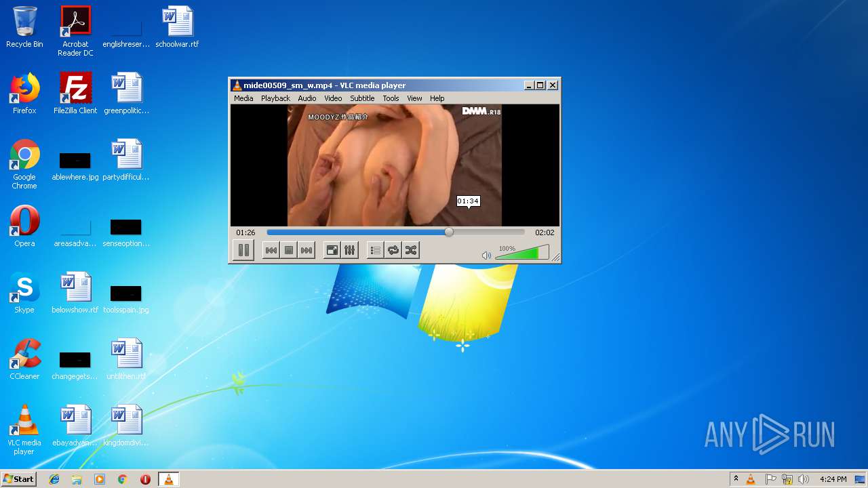The width and height of the screenshot is (868, 488).
Task: Click the remaining time 02:02 label
Action: pos(545,232)
